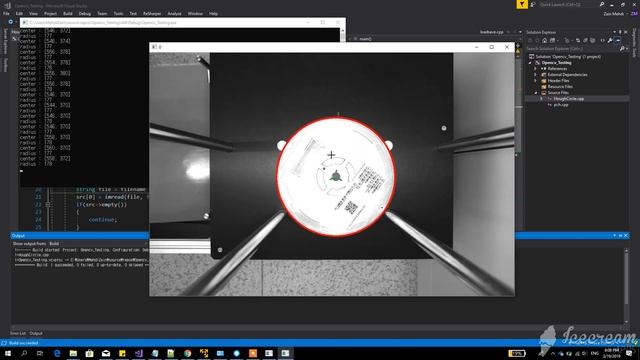
Task: Select HoughCircle.cpp in Solution Explorer
Action: (569, 99)
